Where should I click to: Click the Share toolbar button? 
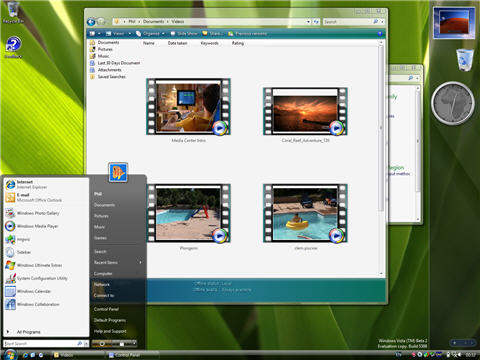point(212,34)
